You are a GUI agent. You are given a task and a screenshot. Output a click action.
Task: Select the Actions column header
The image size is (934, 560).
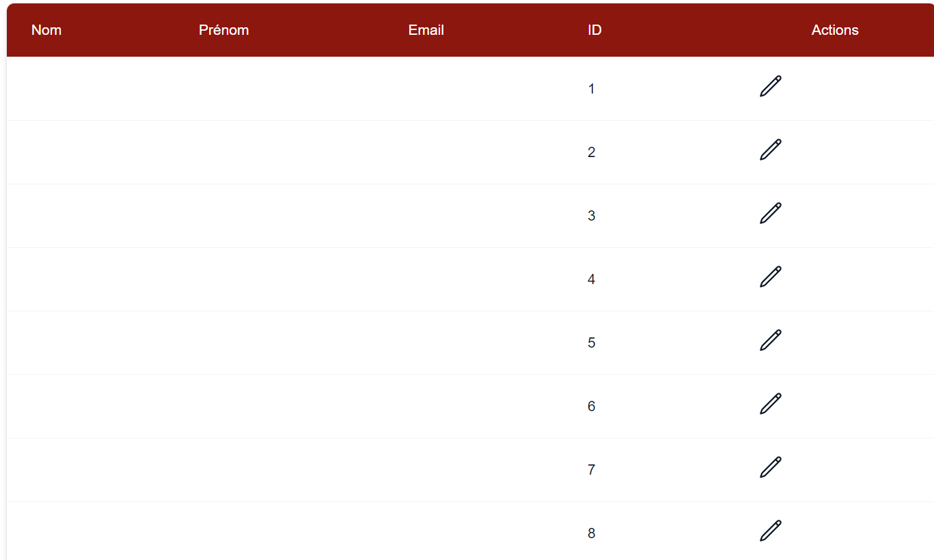point(835,30)
